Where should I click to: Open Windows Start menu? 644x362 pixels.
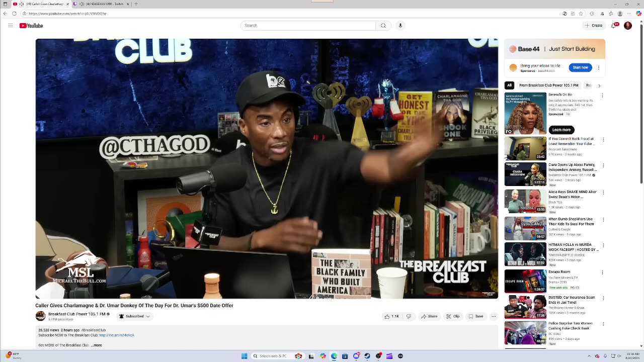coord(244,356)
